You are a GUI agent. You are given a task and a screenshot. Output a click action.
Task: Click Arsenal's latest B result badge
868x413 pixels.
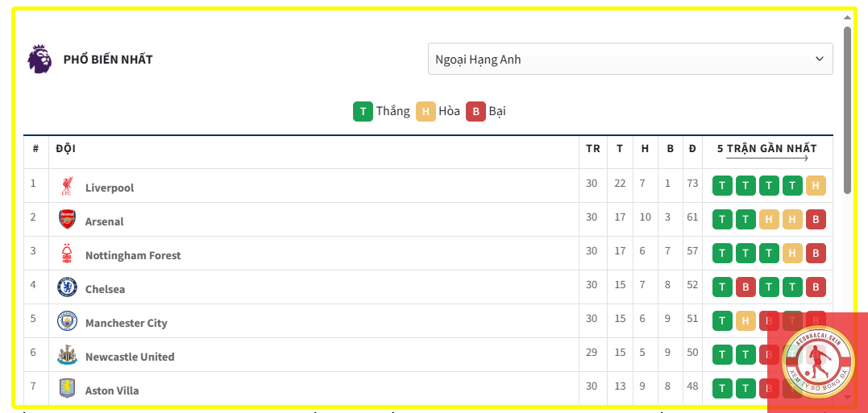coord(816,220)
